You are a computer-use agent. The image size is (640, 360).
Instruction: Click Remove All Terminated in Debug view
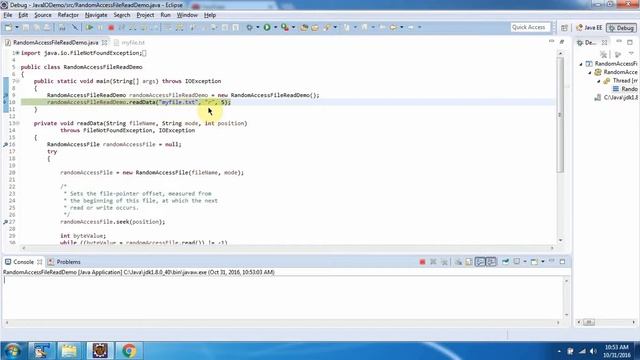(x=604, y=54)
